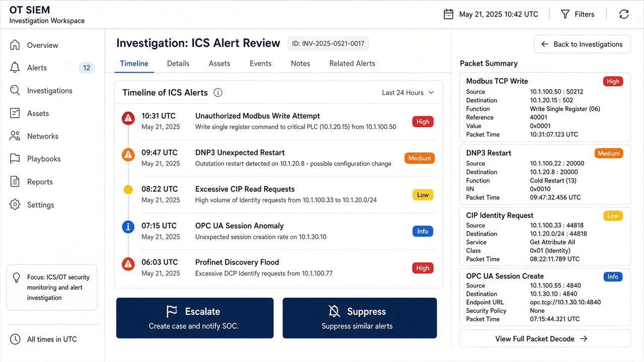Click the Alerts count badge 12
This screenshot has height=362, width=644.
87,68
